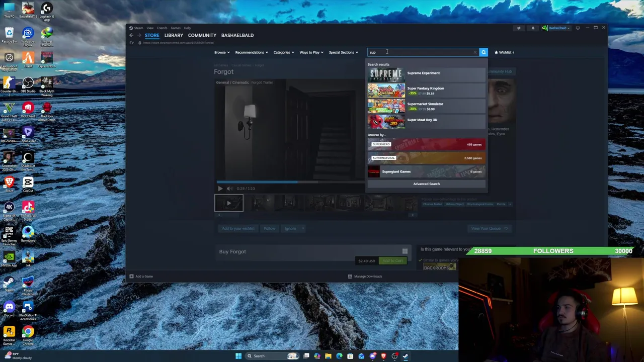
Task: Open Task View on taskbar
Action: pos(306,356)
